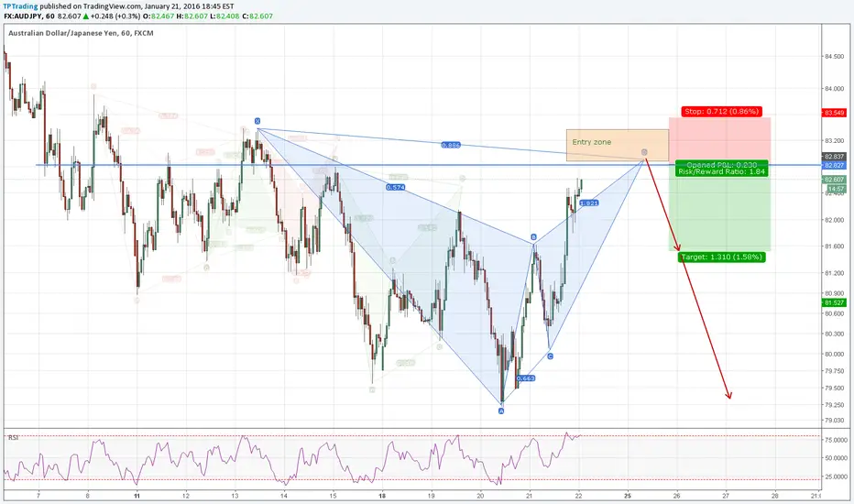Image resolution: width=854 pixels, height=504 pixels.
Task: Click the 80.000 price axis label
Action: (835, 354)
